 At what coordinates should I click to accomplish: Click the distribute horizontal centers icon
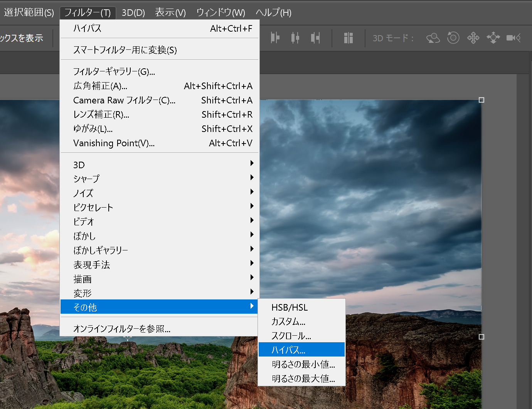[295, 38]
